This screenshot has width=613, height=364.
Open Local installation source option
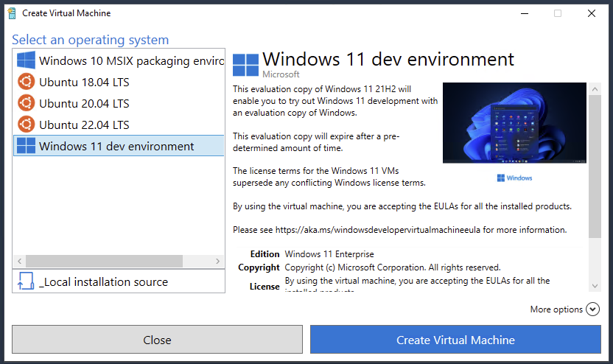pos(103,281)
